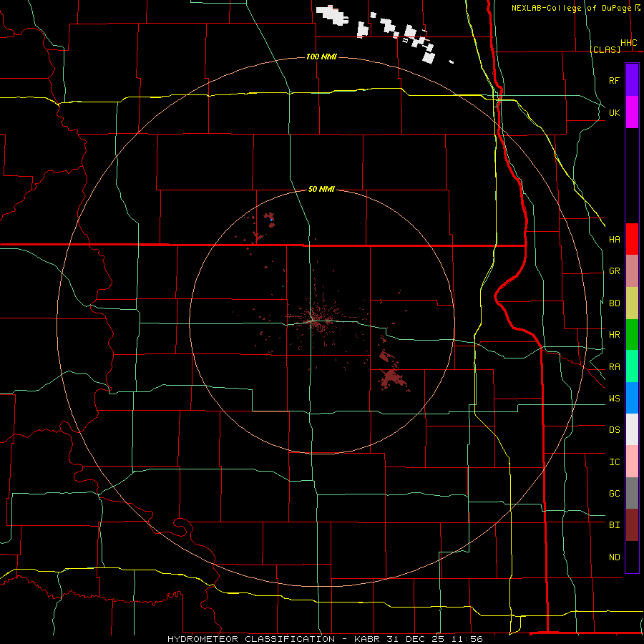The height and width of the screenshot is (644, 644).
Task: Click the blue WS legend color swatch
Action: (632, 398)
